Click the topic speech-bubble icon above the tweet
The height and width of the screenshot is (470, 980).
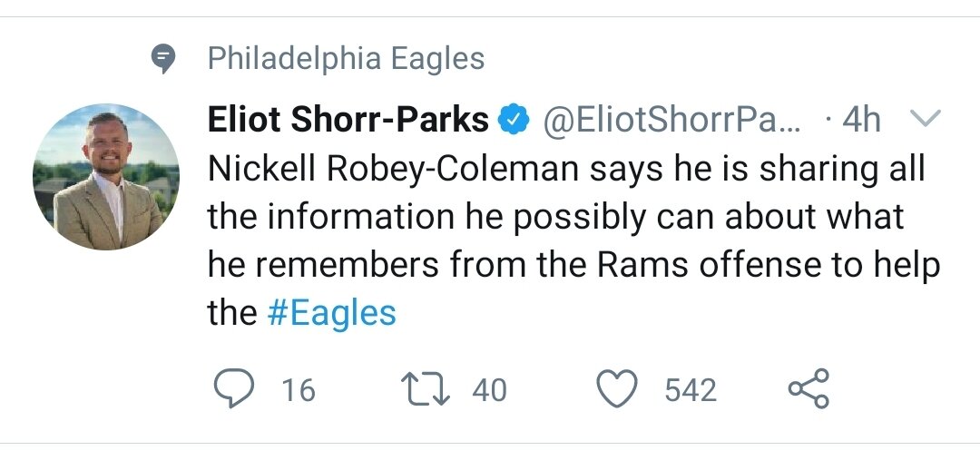pyautogui.click(x=162, y=60)
